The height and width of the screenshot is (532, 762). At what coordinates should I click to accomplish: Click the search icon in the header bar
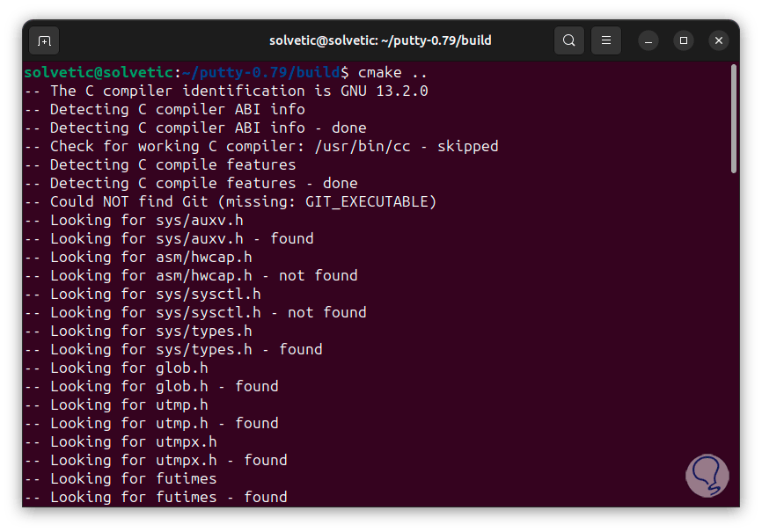pyautogui.click(x=569, y=40)
